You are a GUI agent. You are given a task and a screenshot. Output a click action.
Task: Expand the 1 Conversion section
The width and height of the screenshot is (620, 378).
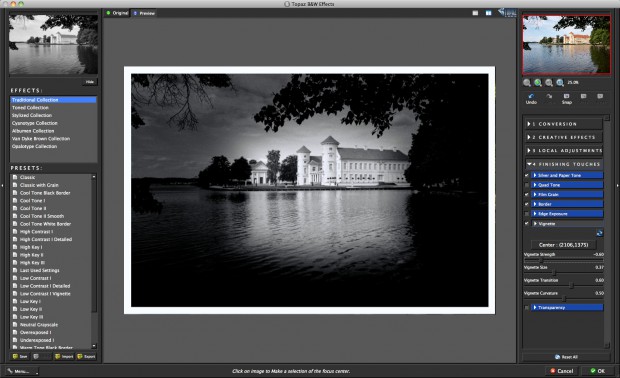564,124
